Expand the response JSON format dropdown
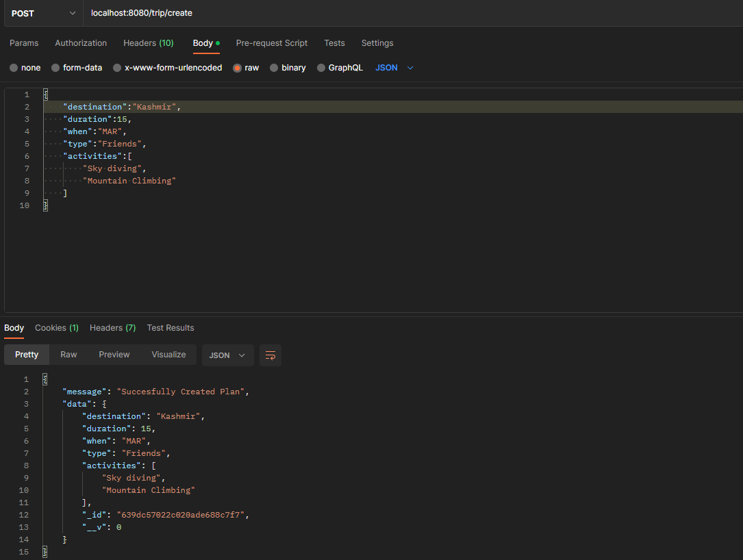The width and height of the screenshot is (743, 560). 228,355
